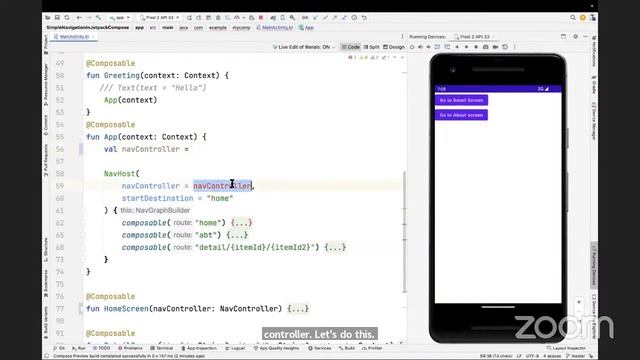Select SimpleNavigationInJetpackCompose breadcrumb
Image resolution: width=640 pixels, height=360 pixels.
[88, 27]
